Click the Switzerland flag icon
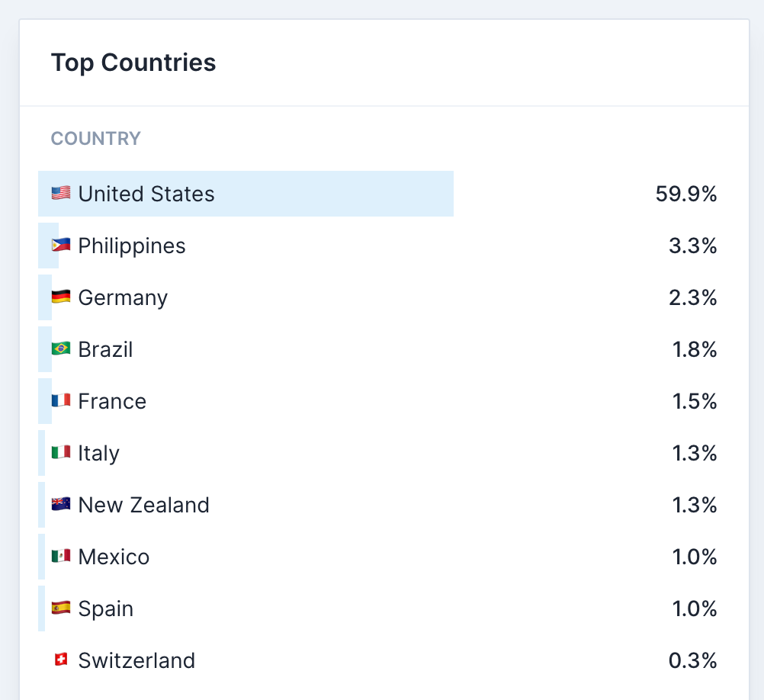Image resolution: width=764 pixels, height=700 pixels. click(x=61, y=660)
